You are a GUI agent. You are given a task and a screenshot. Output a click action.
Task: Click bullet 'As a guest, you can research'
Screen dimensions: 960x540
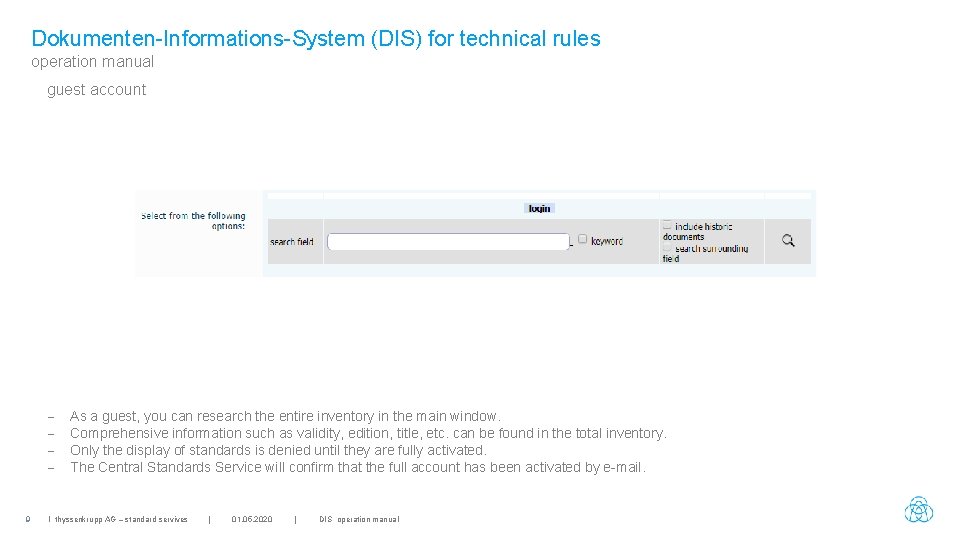(285, 416)
